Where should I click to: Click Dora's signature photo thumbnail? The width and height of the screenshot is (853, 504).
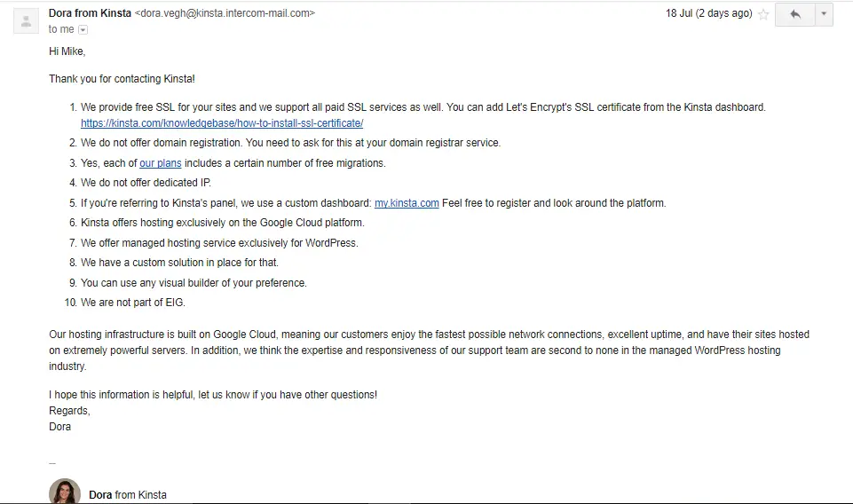(65, 492)
